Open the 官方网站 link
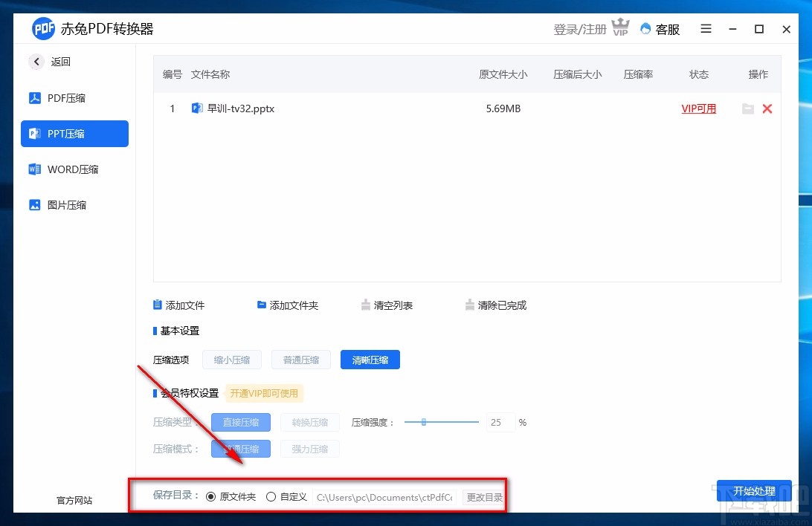Viewport: 812px width, 526px height. [73, 501]
